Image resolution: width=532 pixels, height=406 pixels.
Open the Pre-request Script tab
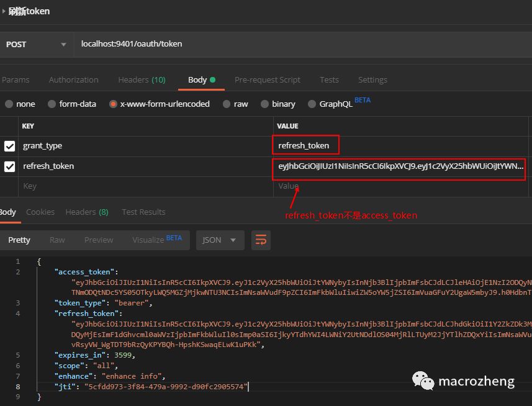(x=268, y=80)
